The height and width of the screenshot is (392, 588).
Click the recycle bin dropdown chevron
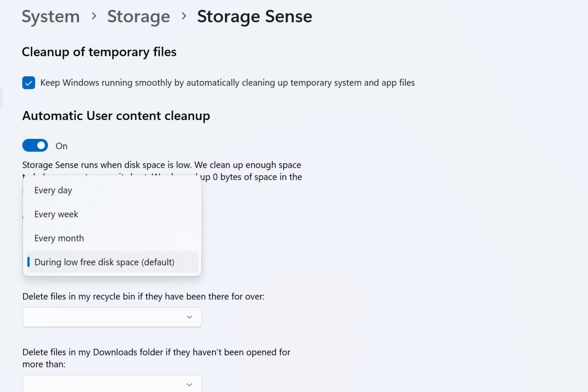point(189,317)
